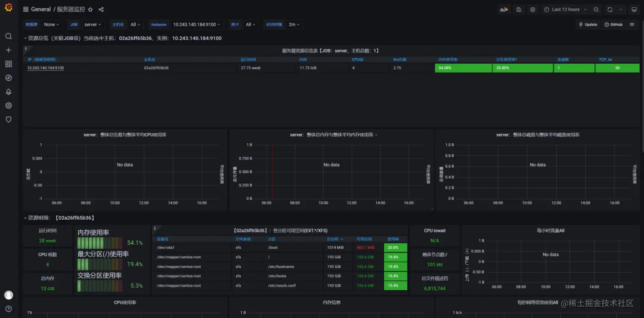The image size is (644, 318).
Task: Open dashboard settings gear in top bar
Action: point(532,10)
